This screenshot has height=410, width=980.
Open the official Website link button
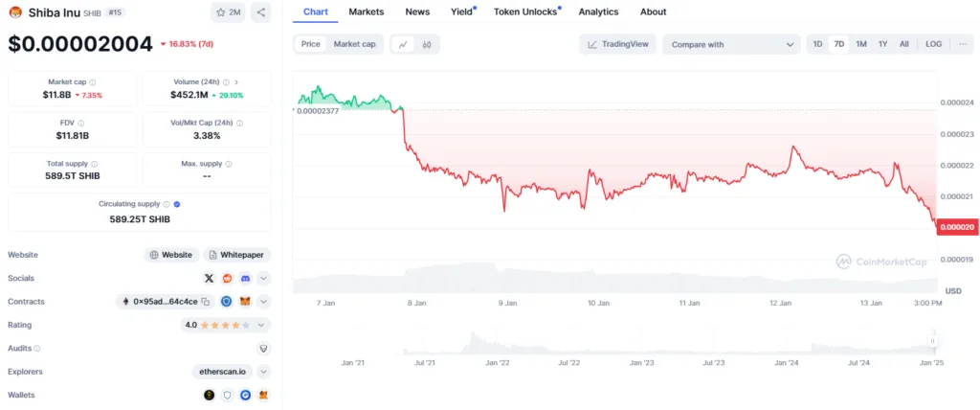(171, 255)
